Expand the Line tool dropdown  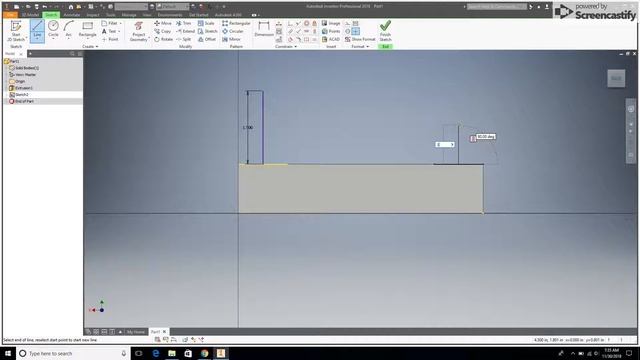[37, 40]
